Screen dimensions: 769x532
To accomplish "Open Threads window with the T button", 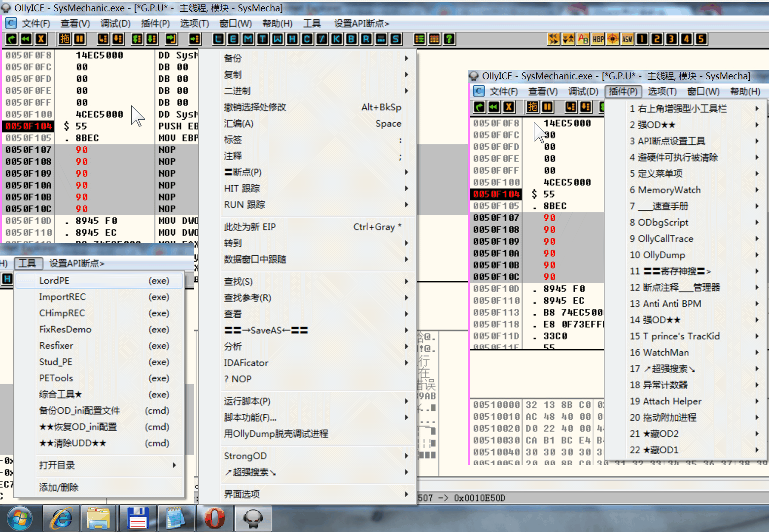I will point(263,39).
